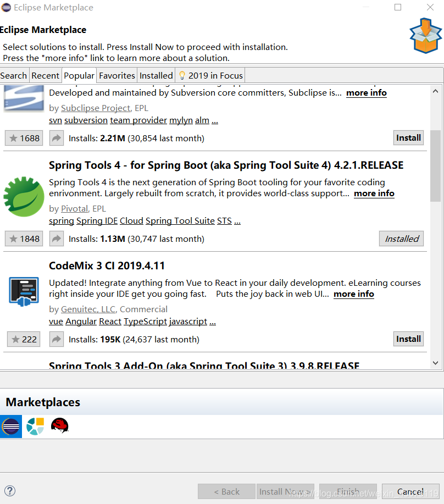Open more info for CodeMix 3
This screenshot has height=504, width=444.
[354, 294]
